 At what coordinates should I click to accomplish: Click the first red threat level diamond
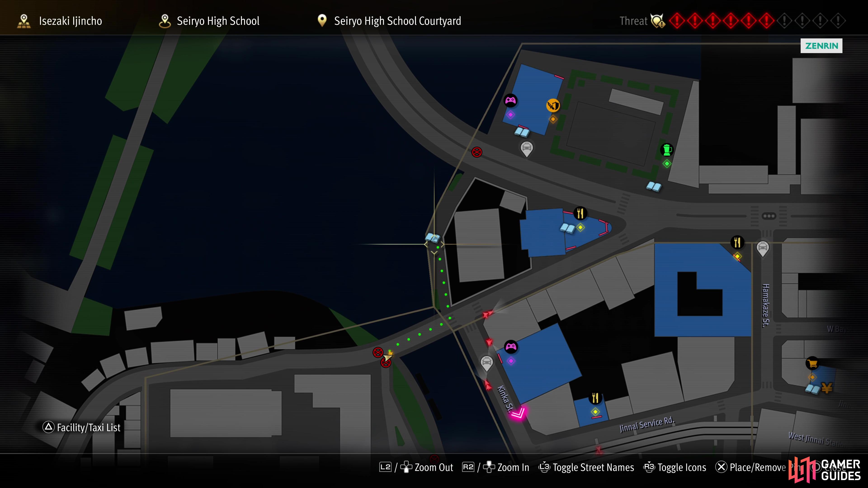pos(677,21)
